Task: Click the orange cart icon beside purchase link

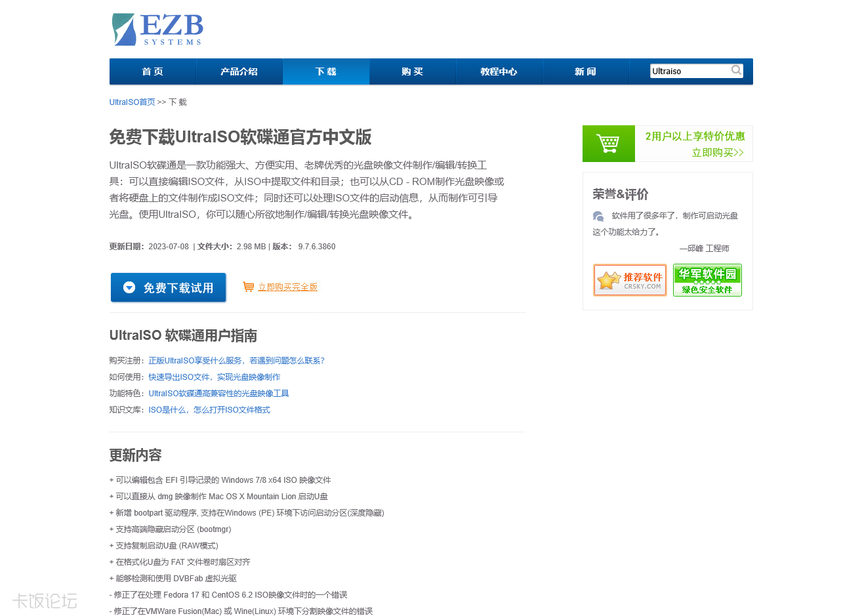Action: click(x=248, y=287)
